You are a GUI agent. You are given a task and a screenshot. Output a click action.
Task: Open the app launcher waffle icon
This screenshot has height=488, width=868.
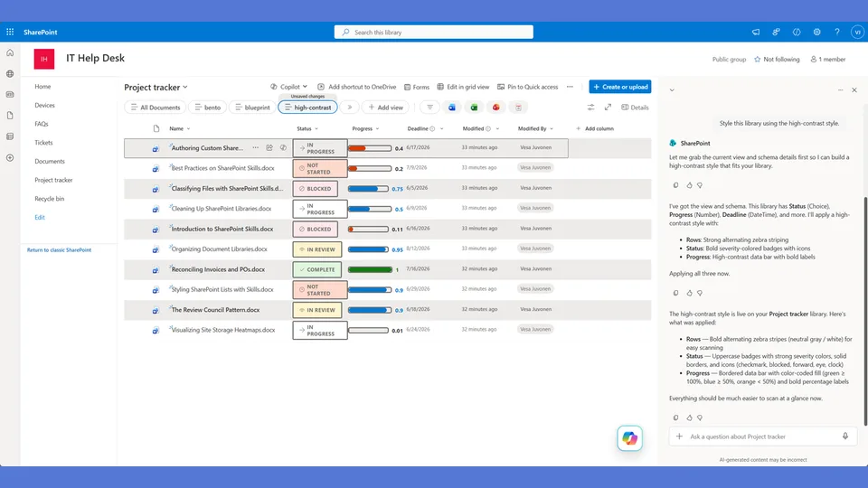tap(10, 33)
